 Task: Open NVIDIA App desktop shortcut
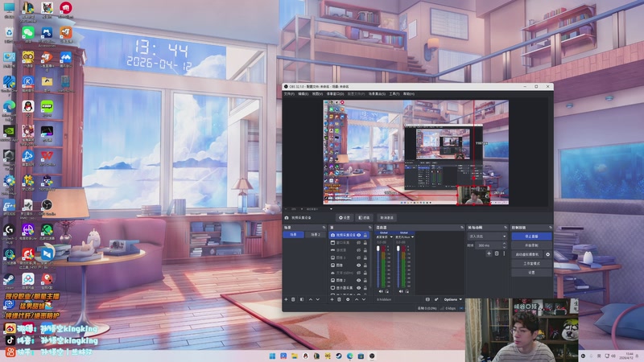9,133
